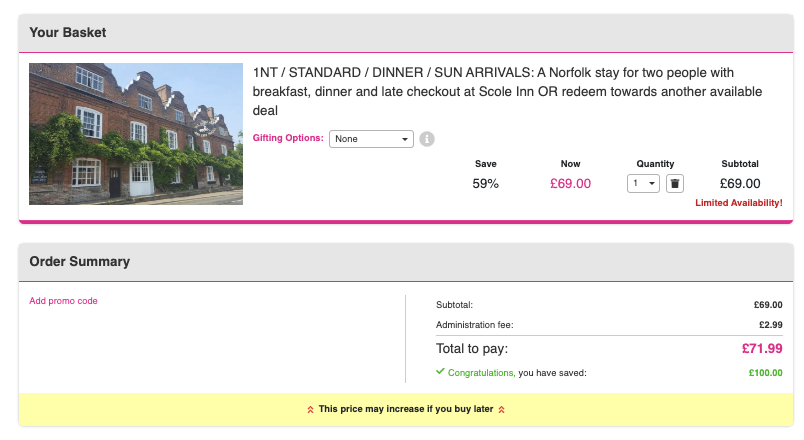Click the basket item Subtotal £69.00 amount
This screenshot has width=804, height=440.
[x=740, y=184]
